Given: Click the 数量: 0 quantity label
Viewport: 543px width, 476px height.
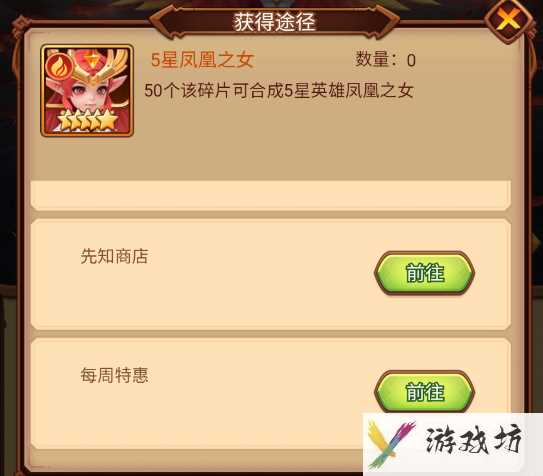Looking at the screenshot, I should 385,60.
